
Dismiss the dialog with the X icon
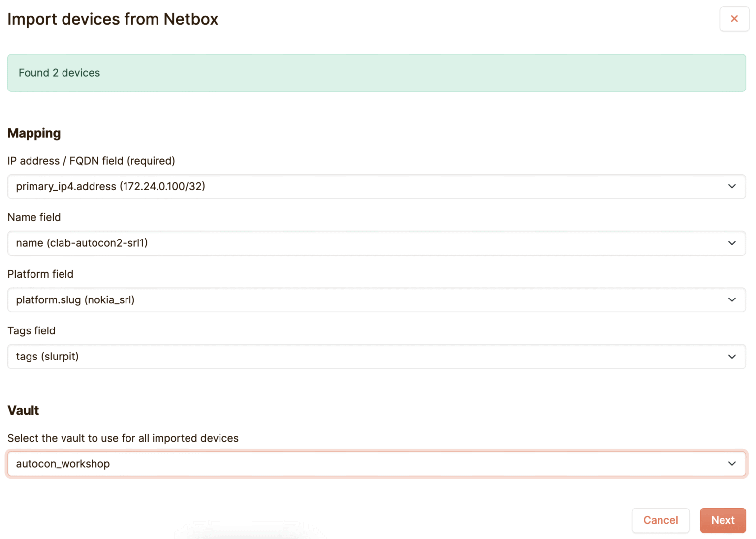(734, 19)
